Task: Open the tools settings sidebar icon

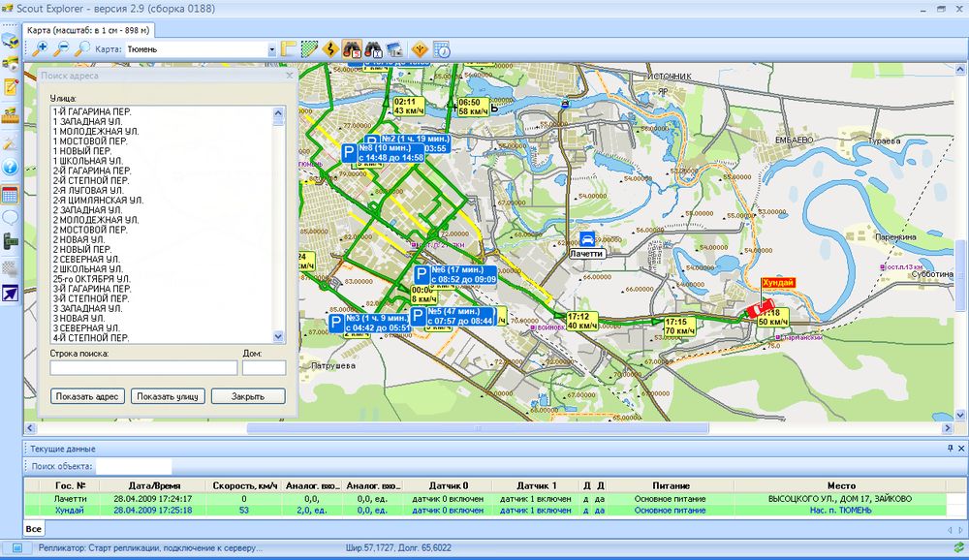Action: (11, 142)
